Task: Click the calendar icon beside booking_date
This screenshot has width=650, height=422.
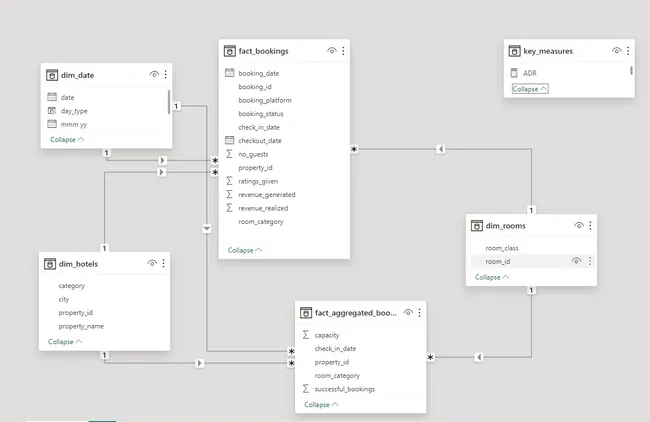Action: (x=229, y=73)
